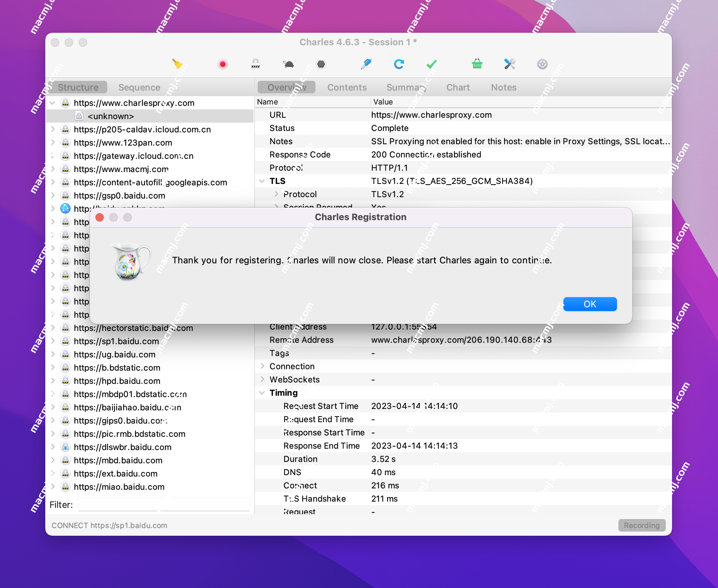Toggle SSL Proxying padlock icon

point(256,64)
